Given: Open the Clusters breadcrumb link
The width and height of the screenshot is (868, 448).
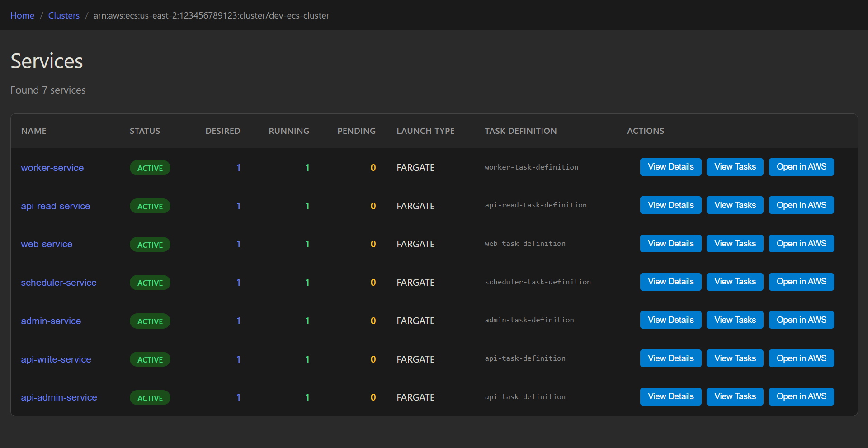Looking at the screenshot, I should [64, 15].
